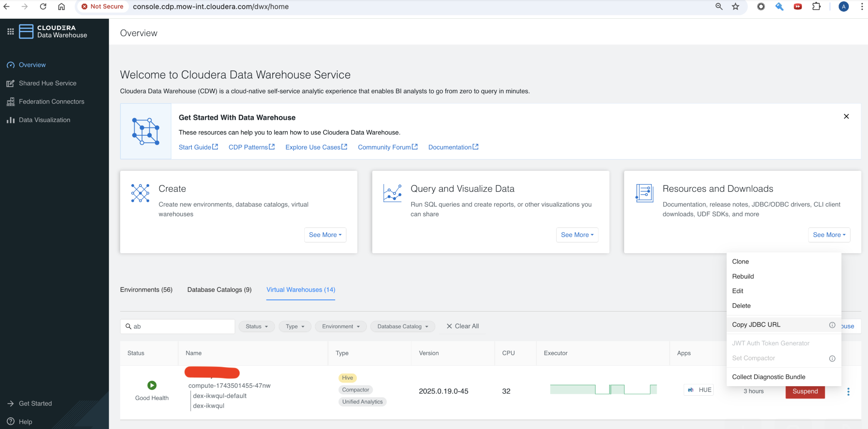The width and height of the screenshot is (868, 429).
Task: Click the info icon beside Copy JDBC URL
Action: pyautogui.click(x=832, y=325)
